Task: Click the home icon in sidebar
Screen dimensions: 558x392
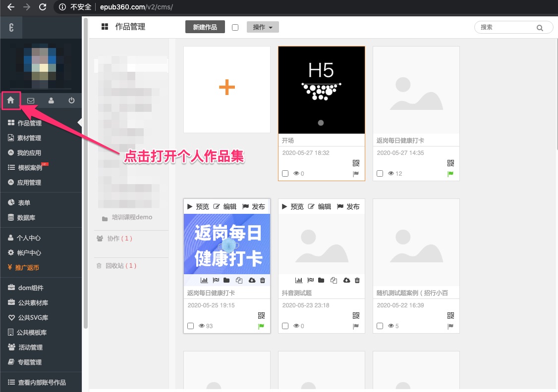Action: pyautogui.click(x=10, y=100)
